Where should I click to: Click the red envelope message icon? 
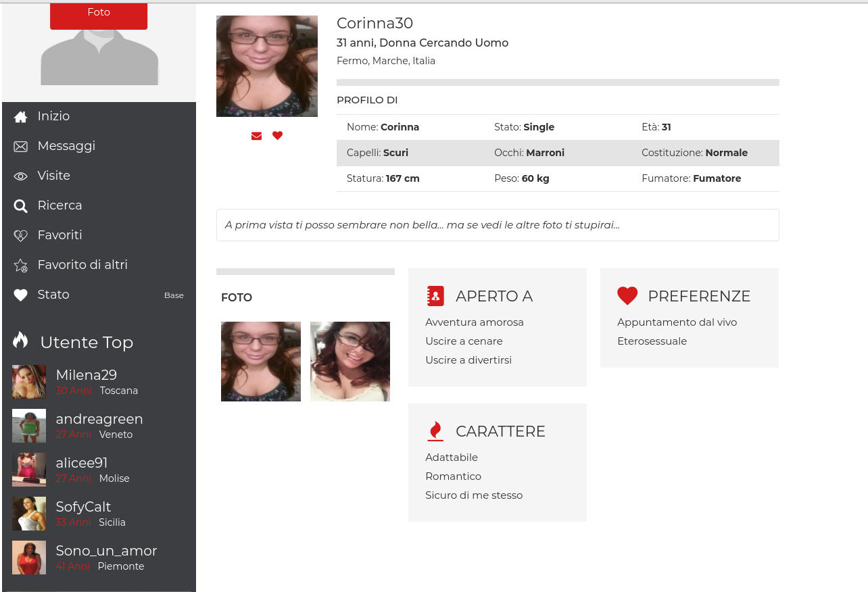pyautogui.click(x=256, y=136)
